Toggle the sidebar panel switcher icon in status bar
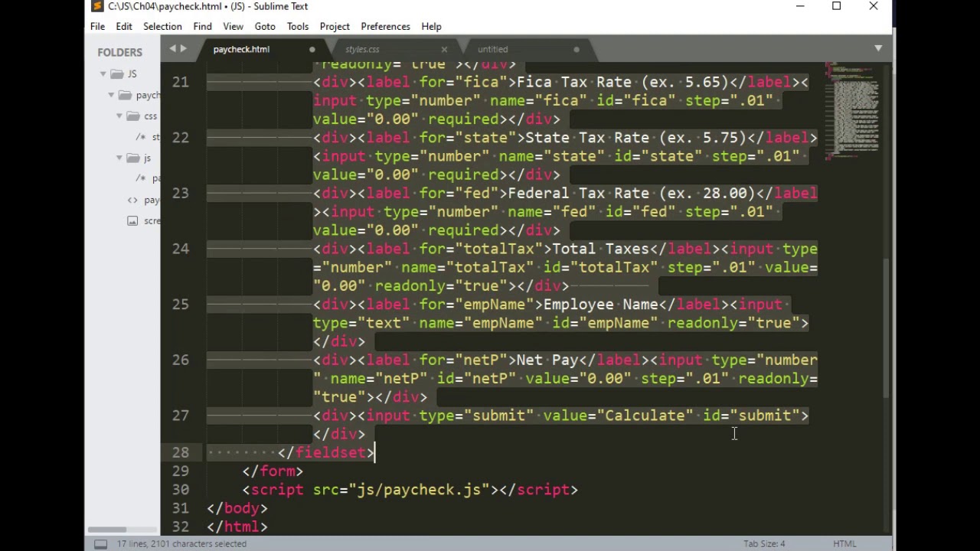 coord(100,544)
